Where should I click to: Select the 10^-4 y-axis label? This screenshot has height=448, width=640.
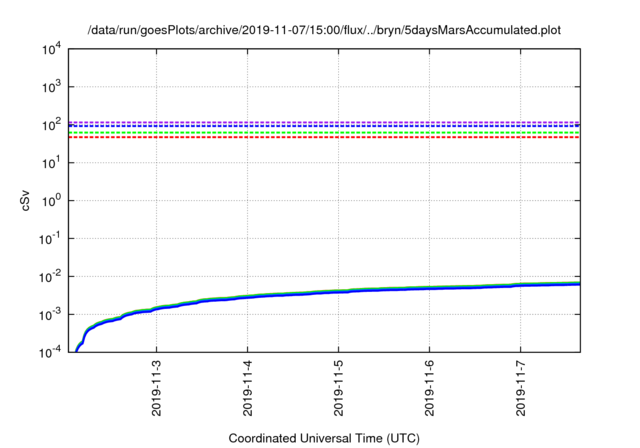pos(50,351)
